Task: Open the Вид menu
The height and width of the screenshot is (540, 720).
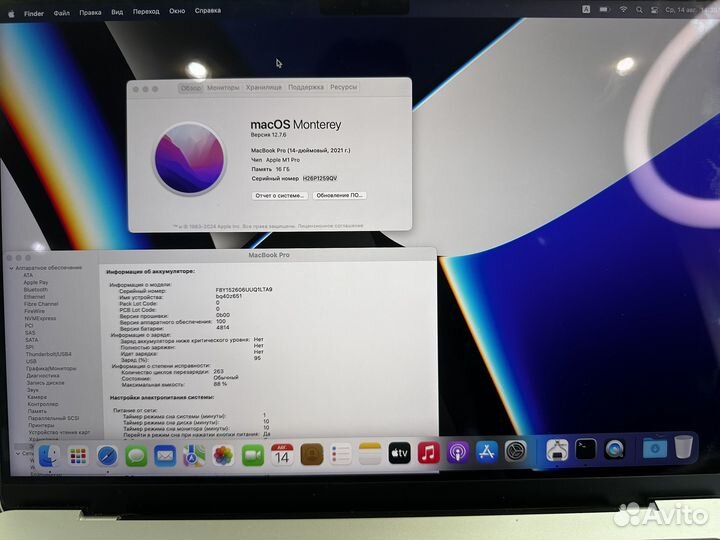Action: click(x=117, y=12)
